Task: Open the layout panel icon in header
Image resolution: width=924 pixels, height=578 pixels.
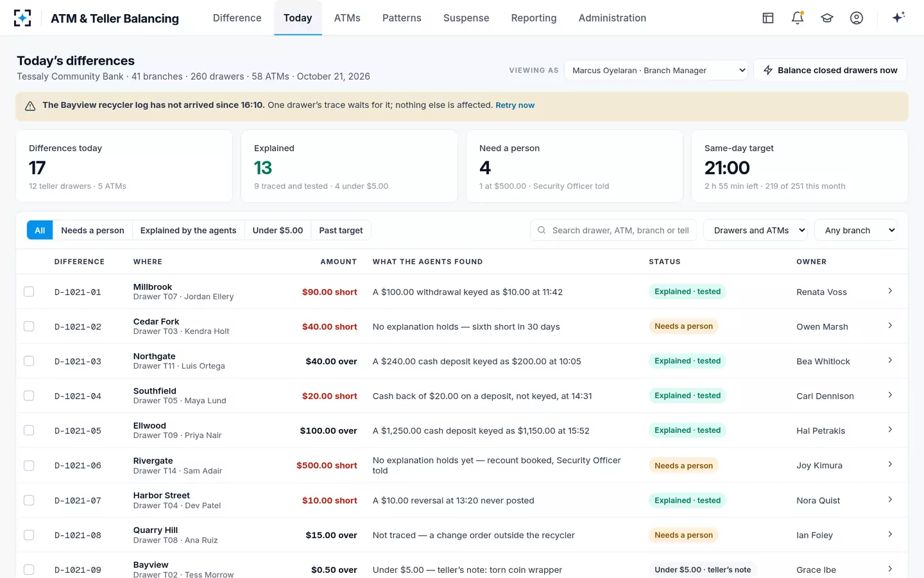Action: [768, 18]
